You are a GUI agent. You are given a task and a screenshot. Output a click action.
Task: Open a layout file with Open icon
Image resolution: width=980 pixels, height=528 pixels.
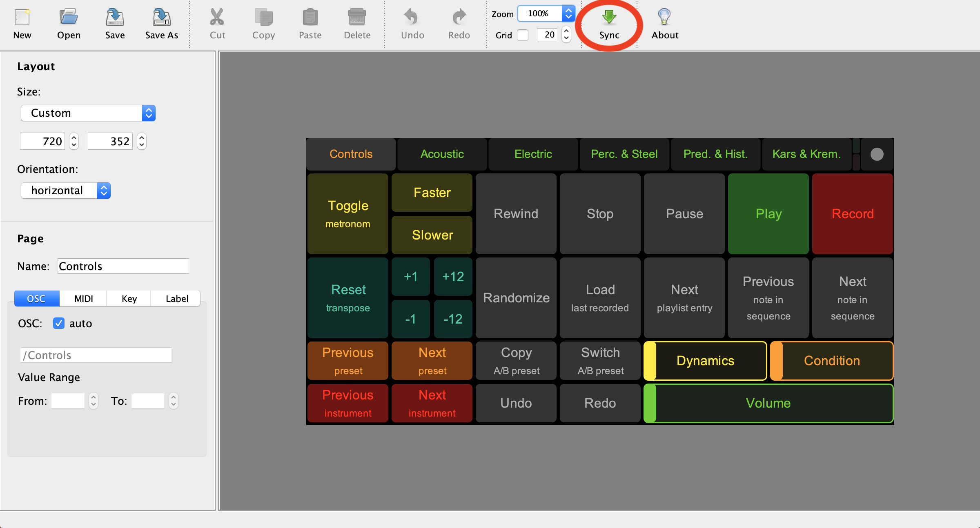coord(69,18)
